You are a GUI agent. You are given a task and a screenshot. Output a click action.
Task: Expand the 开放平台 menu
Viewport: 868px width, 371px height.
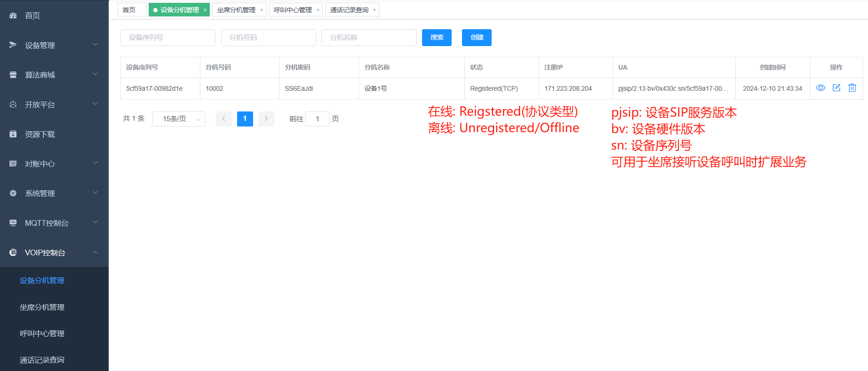click(x=95, y=104)
